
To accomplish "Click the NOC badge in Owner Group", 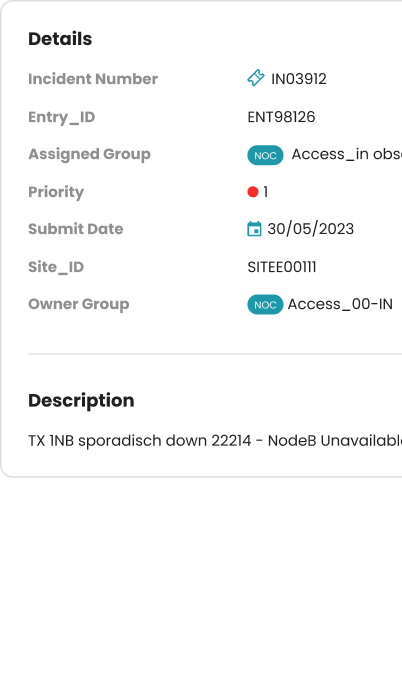I will (265, 305).
